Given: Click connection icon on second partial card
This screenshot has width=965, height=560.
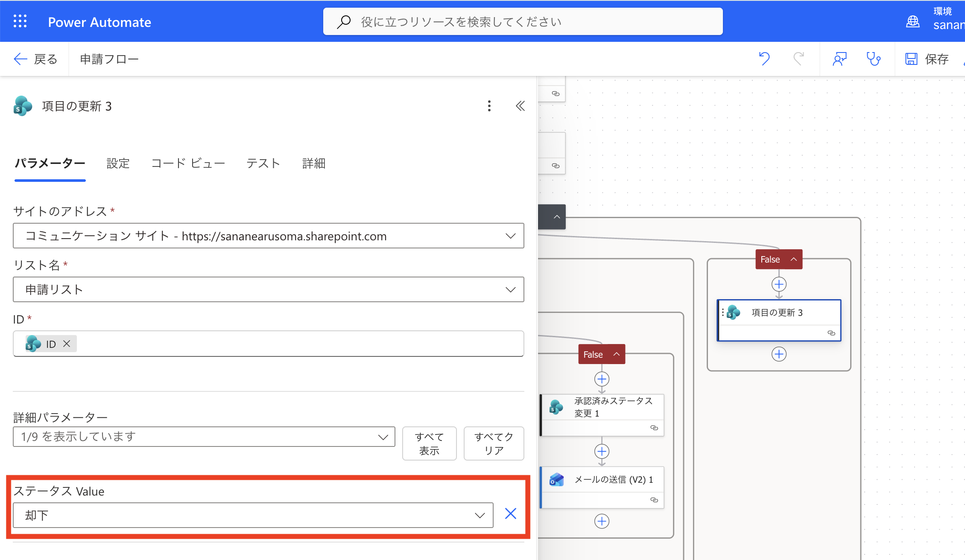Looking at the screenshot, I should pyautogui.click(x=556, y=166).
